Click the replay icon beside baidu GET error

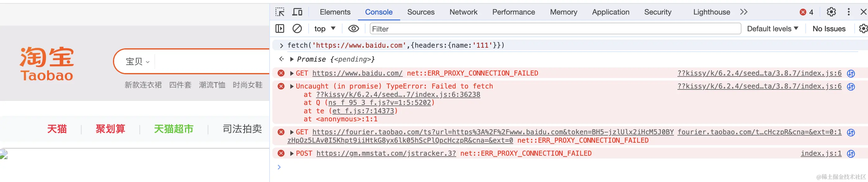pyautogui.click(x=851, y=73)
